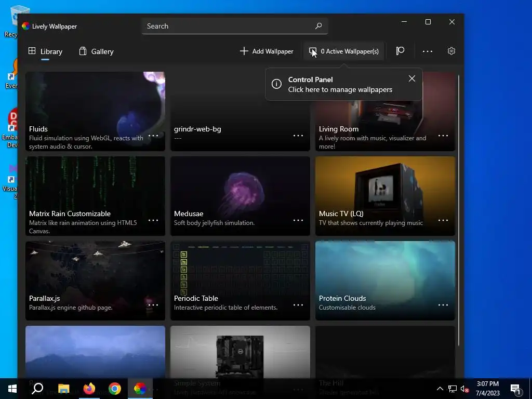This screenshot has width=532, height=399.
Task: Open options for Parallax.js wallpaper
Action: 153,305
